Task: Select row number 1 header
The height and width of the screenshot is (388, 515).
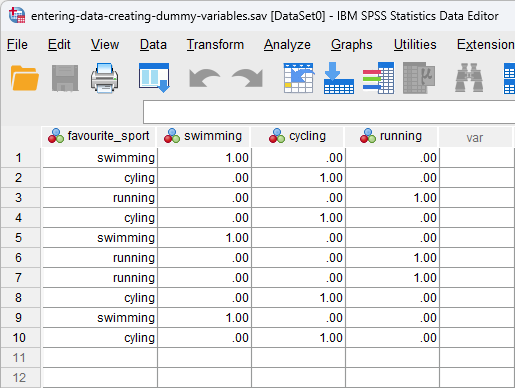Action: click(x=20, y=158)
